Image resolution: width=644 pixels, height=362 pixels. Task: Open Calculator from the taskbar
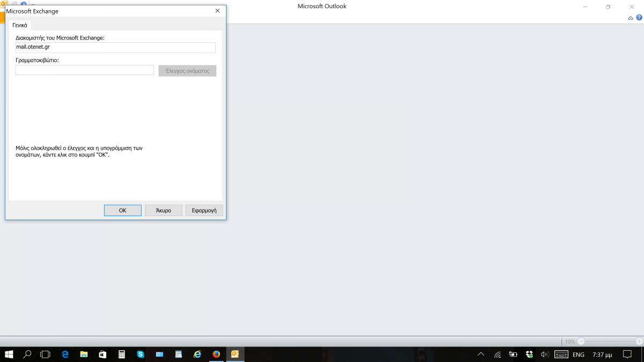122,354
